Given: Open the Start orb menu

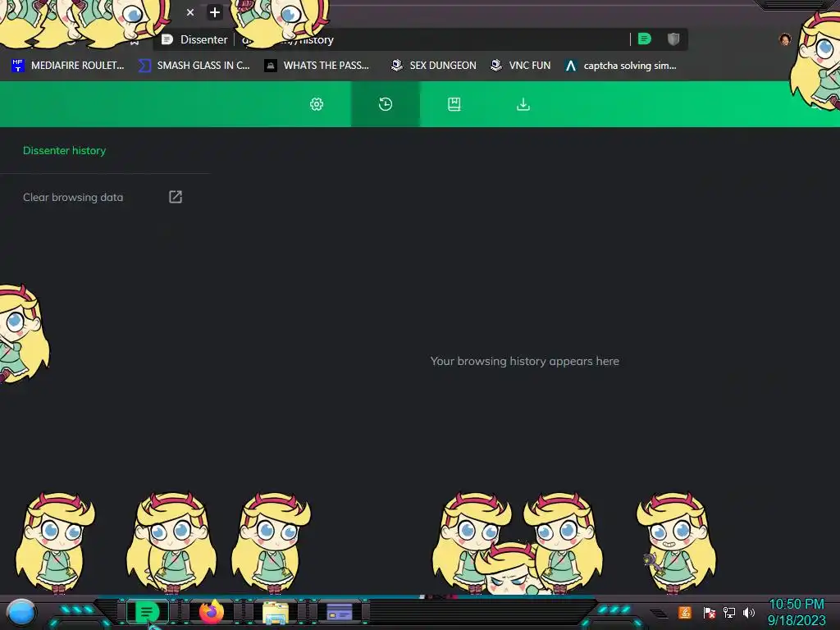Looking at the screenshot, I should (x=21, y=613).
